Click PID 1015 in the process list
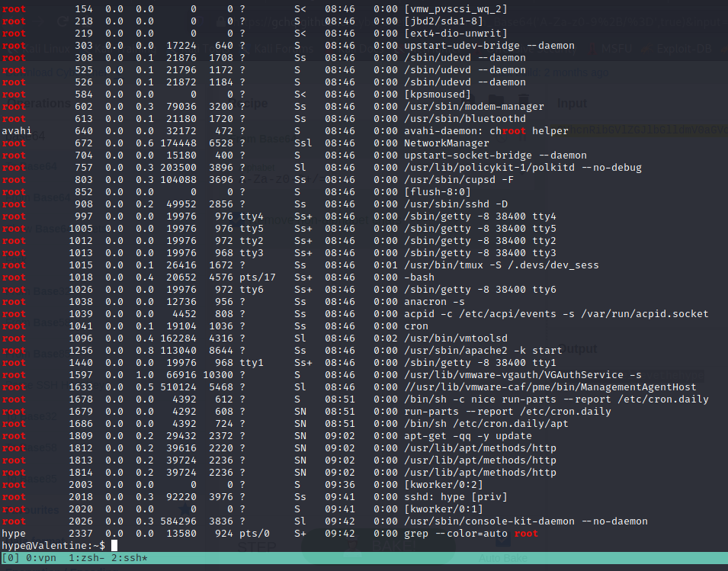728x571 pixels. tap(84, 265)
